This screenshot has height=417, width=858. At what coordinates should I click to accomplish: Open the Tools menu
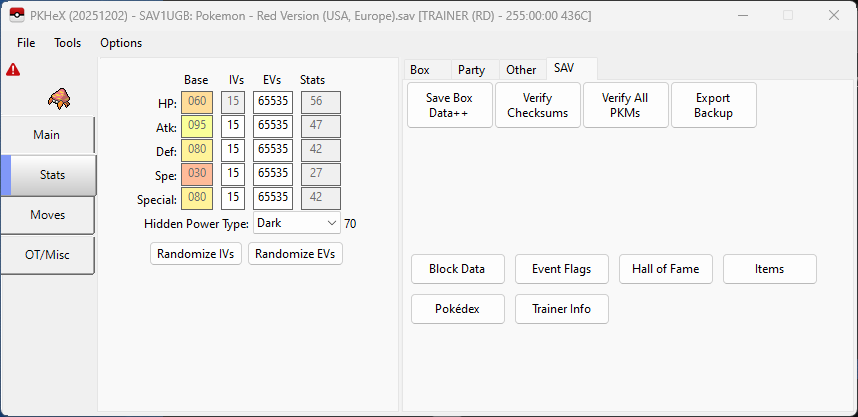point(68,43)
